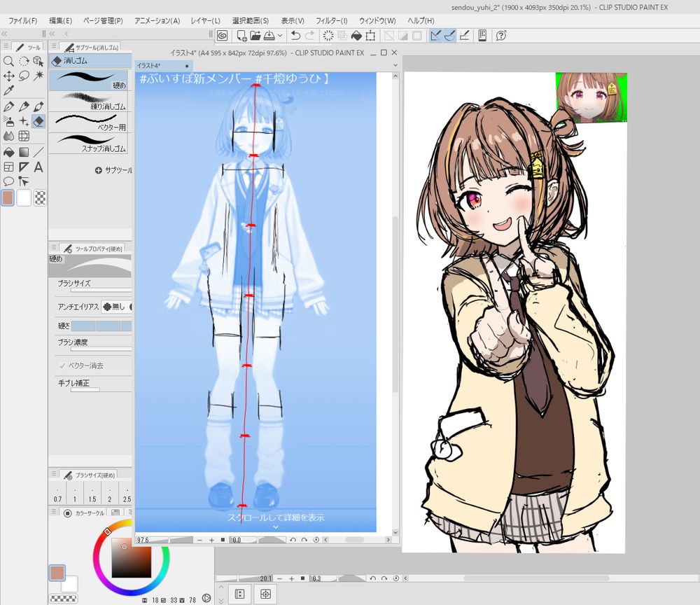Image resolution: width=700 pixels, height=605 pixels.
Task: Collapse left palette dock double arrow
Action: [4, 34]
